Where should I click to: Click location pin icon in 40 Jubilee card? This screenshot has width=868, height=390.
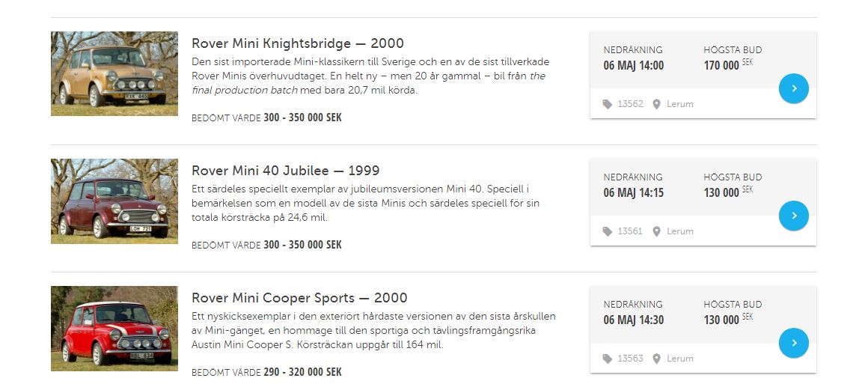(x=656, y=231)
